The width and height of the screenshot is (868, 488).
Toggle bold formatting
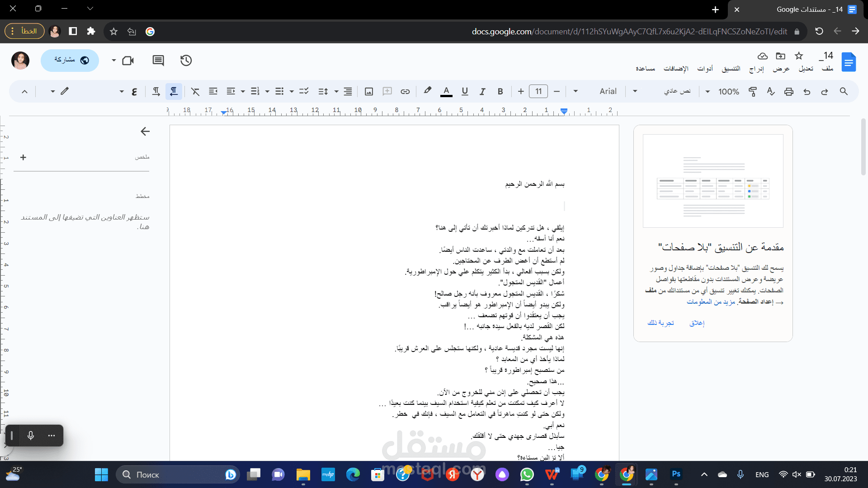pyautogui.click(x=500, y=92)
